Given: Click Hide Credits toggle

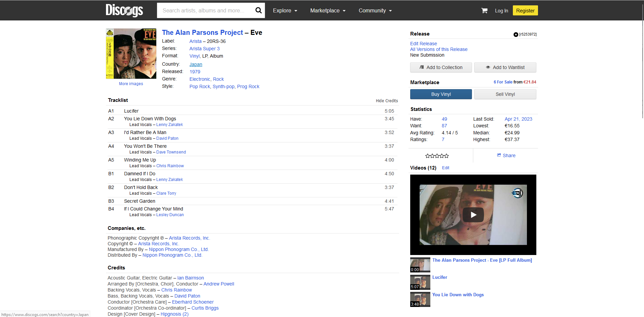Looking at the screenshot, I should coord(387,101).
